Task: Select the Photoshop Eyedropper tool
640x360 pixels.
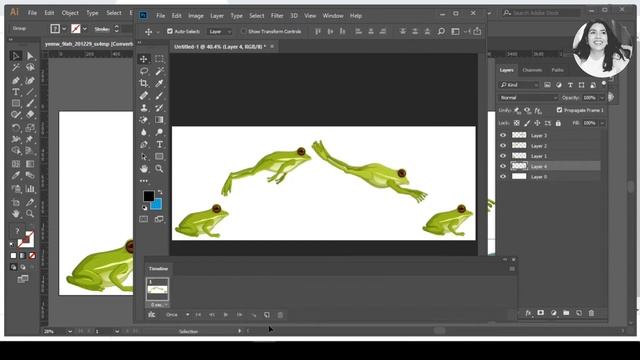Action: click(x=159, y=83)
